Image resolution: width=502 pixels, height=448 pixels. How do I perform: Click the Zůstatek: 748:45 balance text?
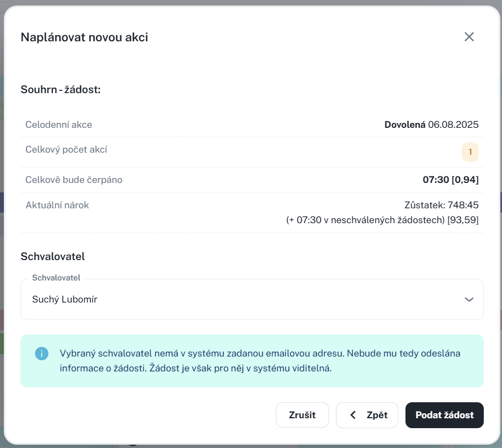441,205
